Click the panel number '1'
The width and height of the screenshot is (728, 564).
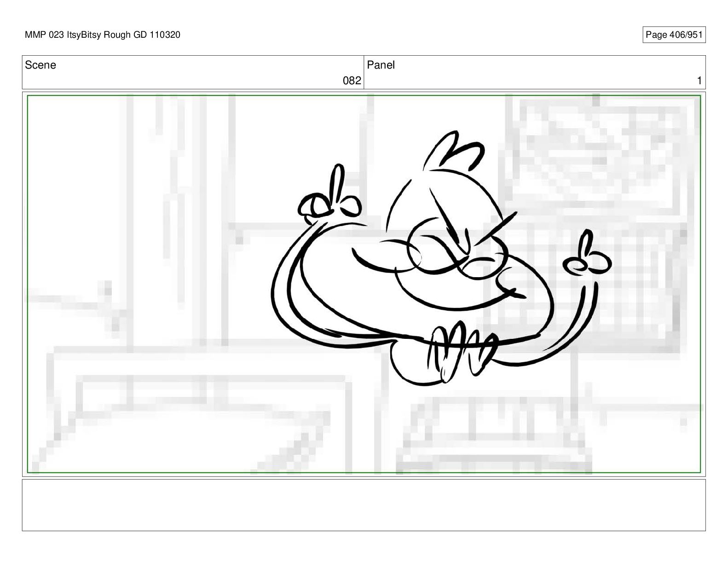pos(699,81)
